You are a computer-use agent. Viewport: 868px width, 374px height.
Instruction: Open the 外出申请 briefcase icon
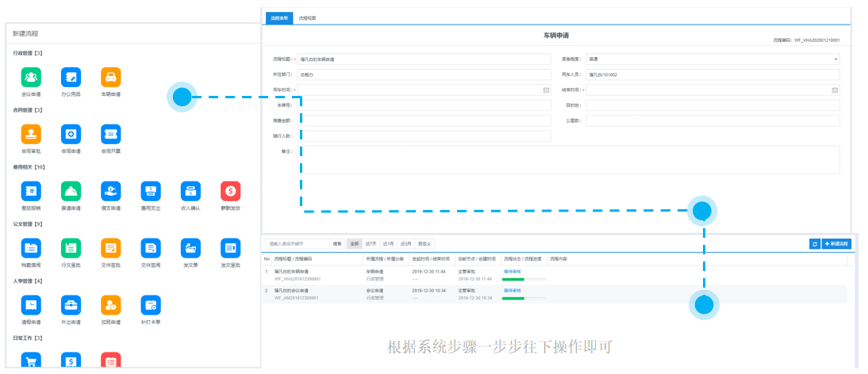[x=71, y=305]
